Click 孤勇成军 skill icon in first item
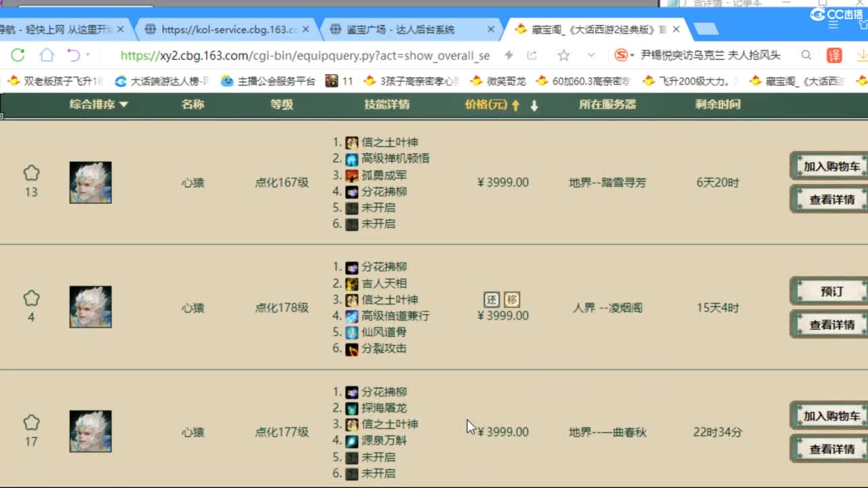868x488 pixels. (x=352, y=175)
